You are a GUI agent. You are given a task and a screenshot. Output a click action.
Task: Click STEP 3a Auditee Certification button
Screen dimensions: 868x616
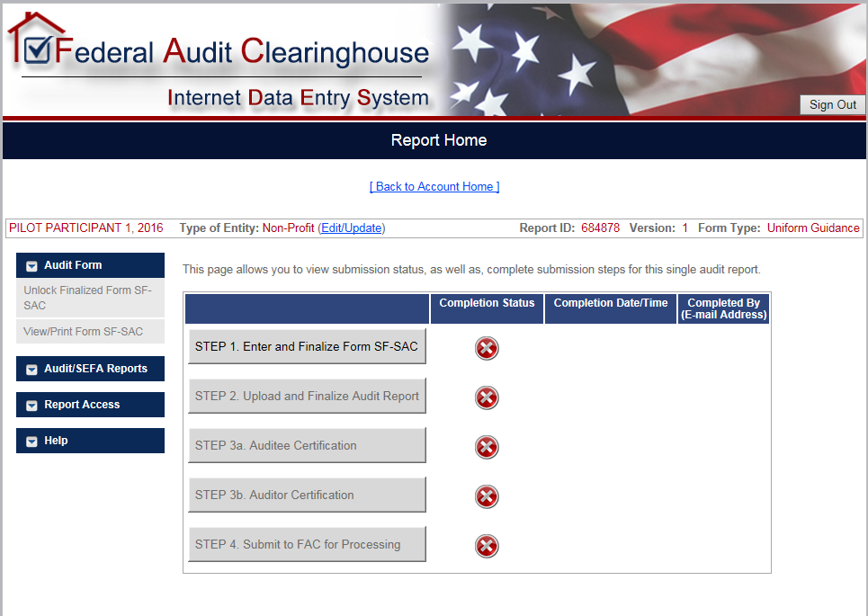tap(307, 445)
